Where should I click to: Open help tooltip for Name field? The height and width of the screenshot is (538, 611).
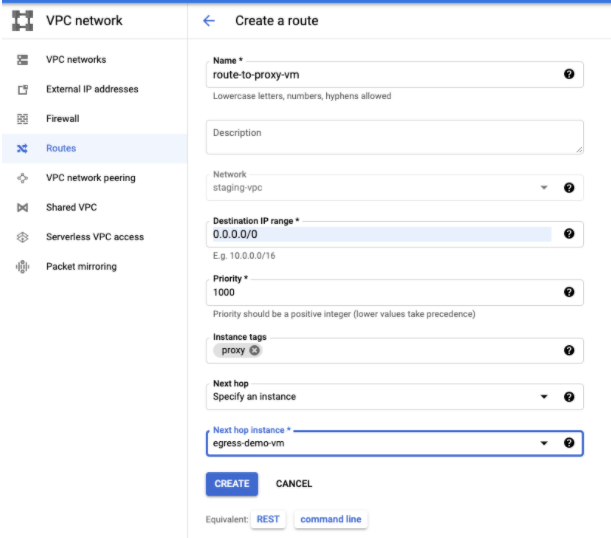569,75
